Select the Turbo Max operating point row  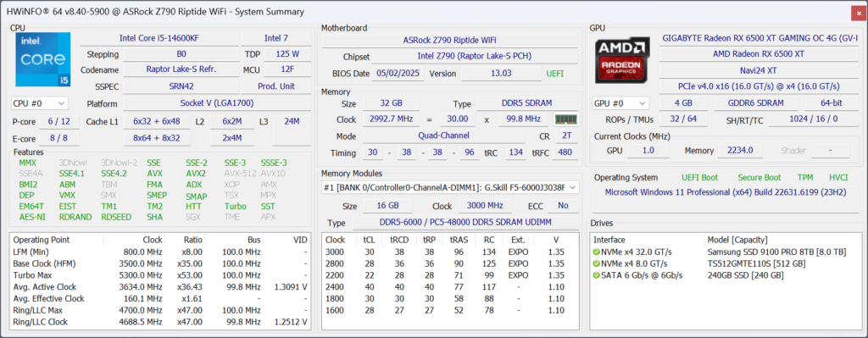click(160, 275)
